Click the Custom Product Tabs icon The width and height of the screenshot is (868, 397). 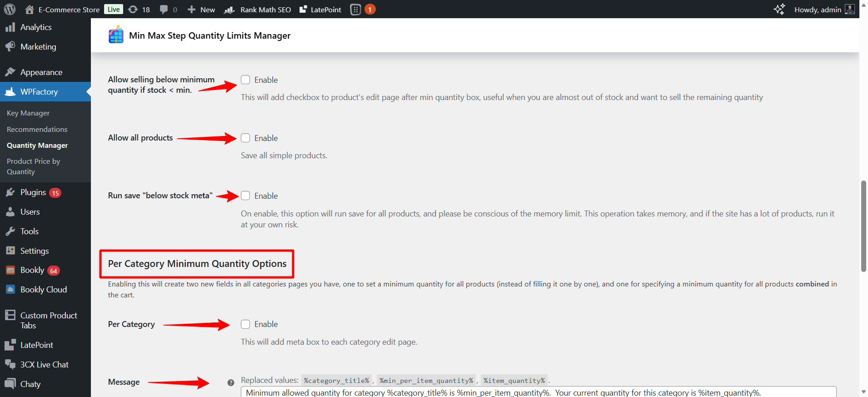pyautogui.click(x=10, y=315)
